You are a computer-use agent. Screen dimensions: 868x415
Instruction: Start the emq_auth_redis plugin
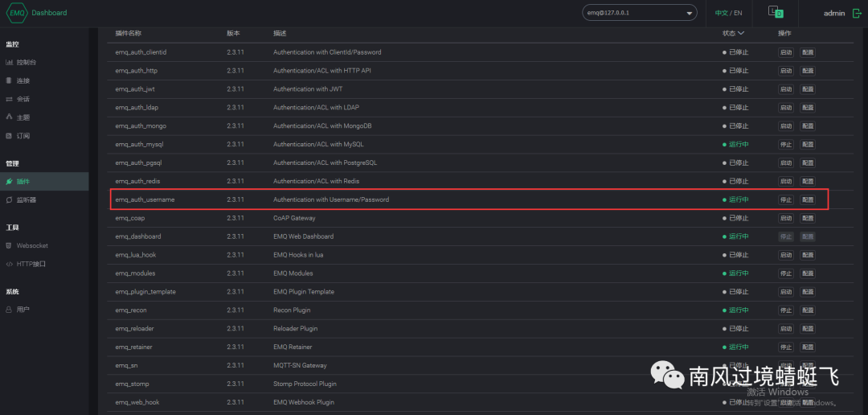coord(785,181)
